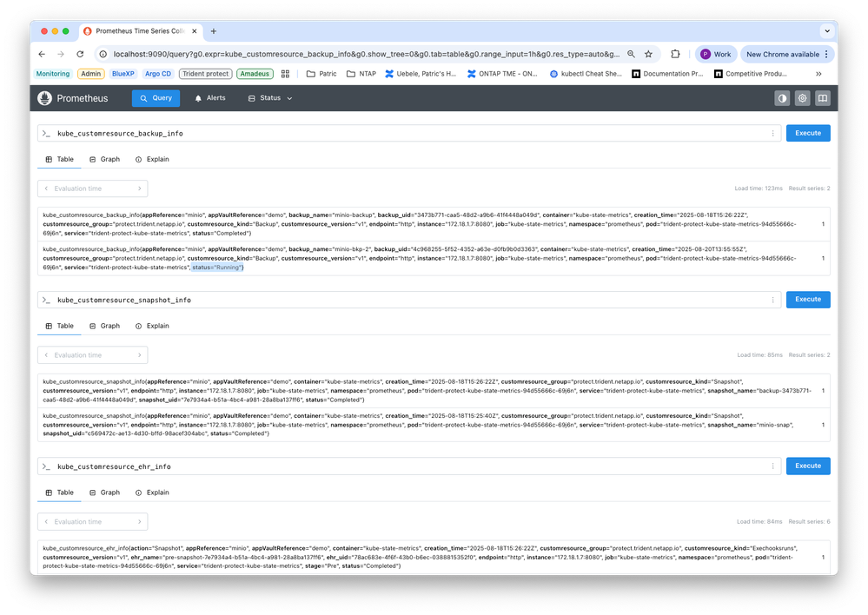Click the highlighted status="Running" label
868x615 pixels.
(217, 268)
